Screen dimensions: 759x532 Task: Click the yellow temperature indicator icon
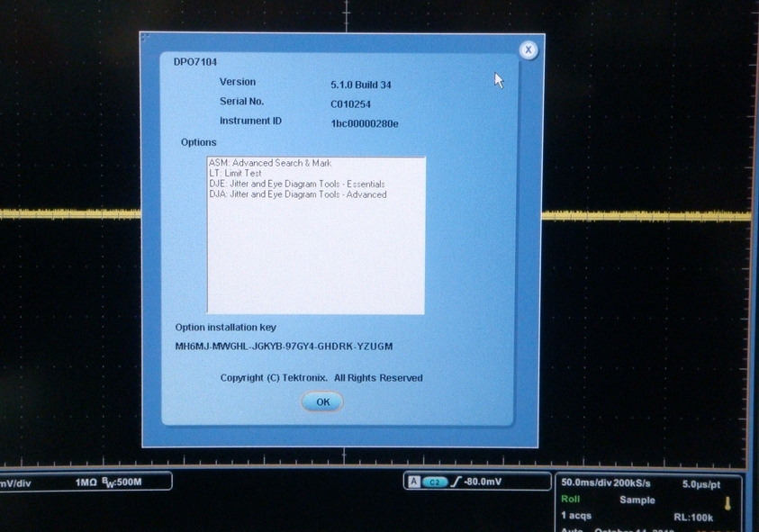tap(727, 503)
